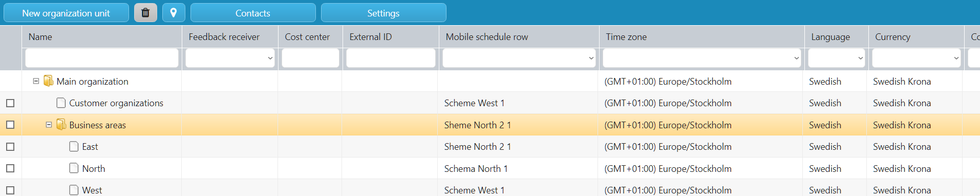This screenshot has width=980, height=196.
Task: Click the Customer organizations document icon
Action: pos(61,103)
